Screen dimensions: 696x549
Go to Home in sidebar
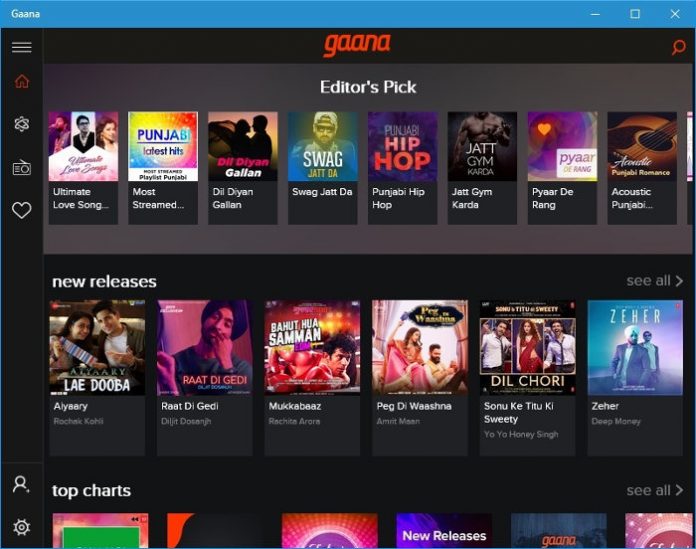point(21,82)
